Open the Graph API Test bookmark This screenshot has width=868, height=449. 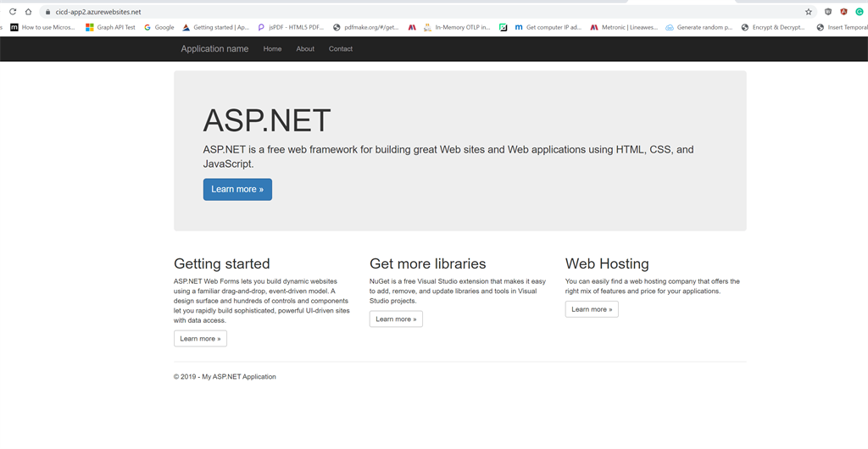pos(110,27)
